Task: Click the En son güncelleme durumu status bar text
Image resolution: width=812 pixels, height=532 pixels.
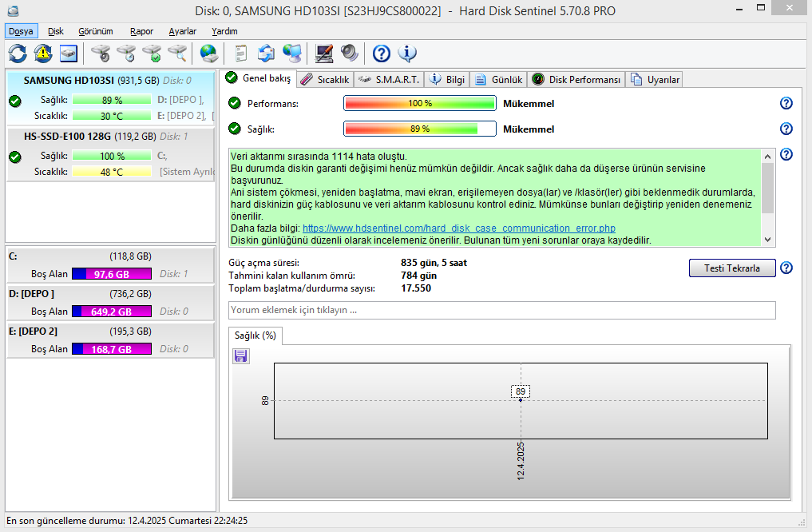Action: coord(127,521)
